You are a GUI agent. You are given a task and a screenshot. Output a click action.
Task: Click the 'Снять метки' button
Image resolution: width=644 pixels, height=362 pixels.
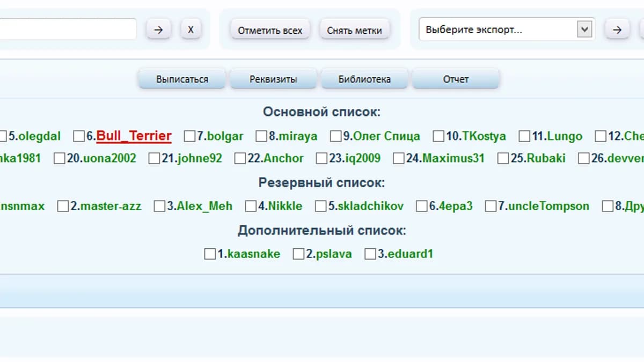[355, 30]
